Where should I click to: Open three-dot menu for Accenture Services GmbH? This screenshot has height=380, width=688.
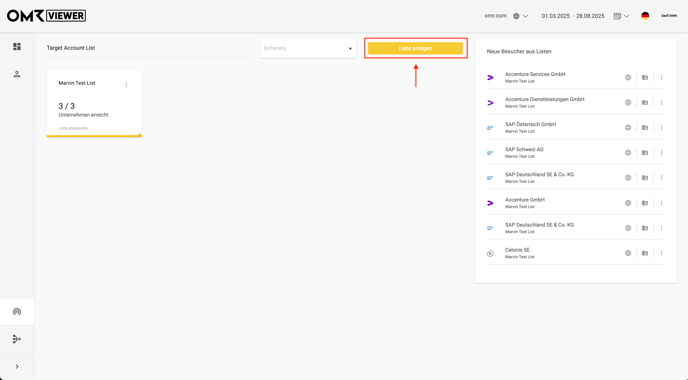pyautogui.click(x=661, y=77)
